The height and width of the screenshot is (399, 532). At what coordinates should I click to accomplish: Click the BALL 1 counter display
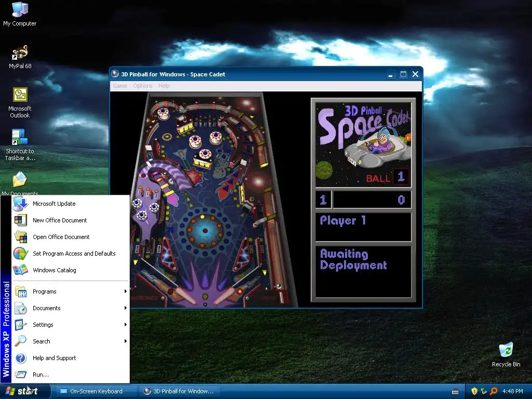click(388, 178)
